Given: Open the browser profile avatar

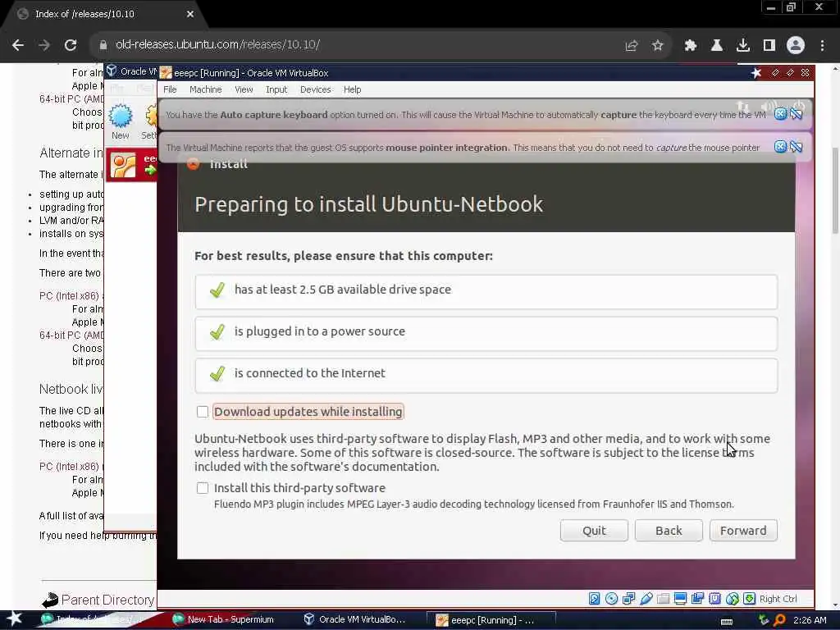Looking at the screenshot, I should (x=796, y=46).
